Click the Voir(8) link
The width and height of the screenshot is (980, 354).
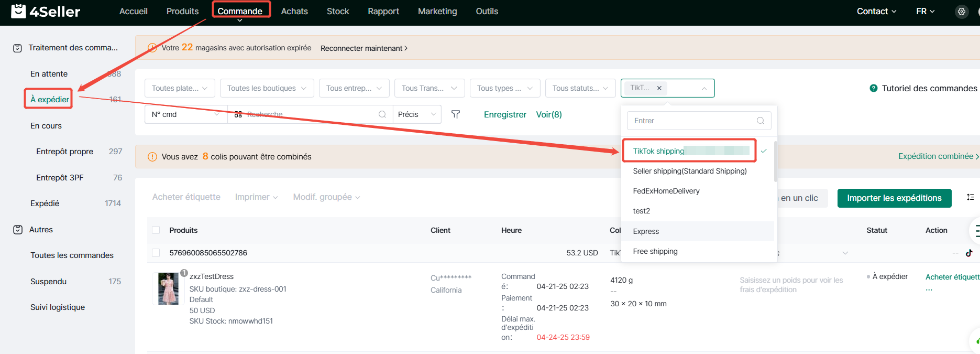point(549,114)
